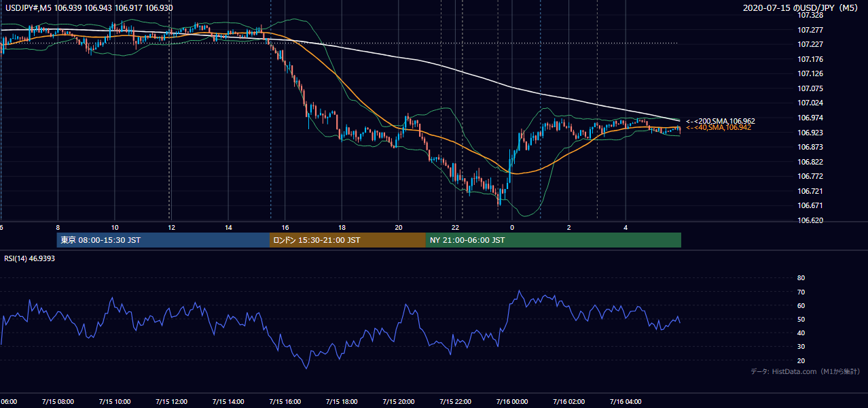The image size is (868, 408).
Task: Click price axis label 106.873
Action: tap(810, 147)
